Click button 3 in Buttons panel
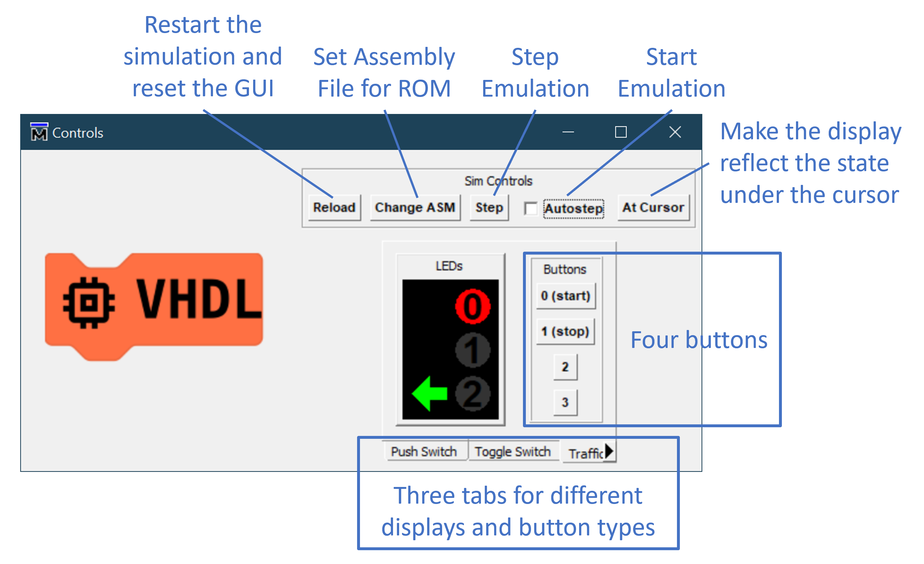Screen dimensions: 924x564 click(x=564, y=402)
